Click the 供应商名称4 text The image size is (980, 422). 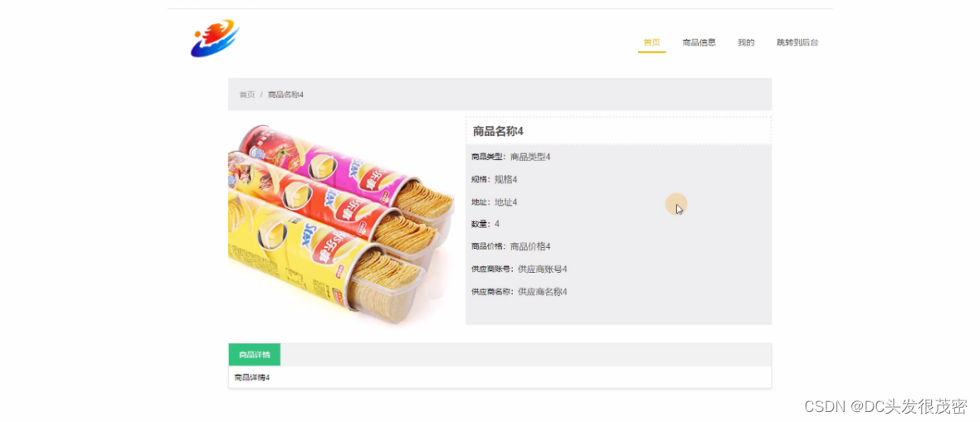[543, 292]
